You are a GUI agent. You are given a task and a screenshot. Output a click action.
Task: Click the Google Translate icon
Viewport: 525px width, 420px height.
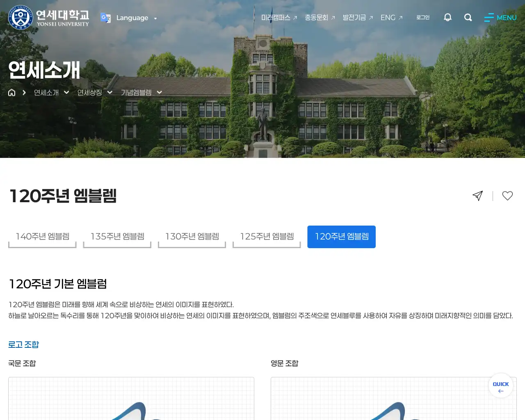click(x=106, y=18)
